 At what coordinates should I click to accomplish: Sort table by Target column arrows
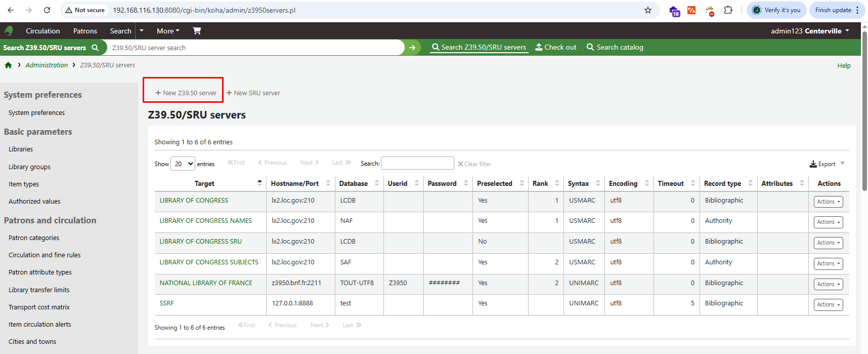[259, 183]
